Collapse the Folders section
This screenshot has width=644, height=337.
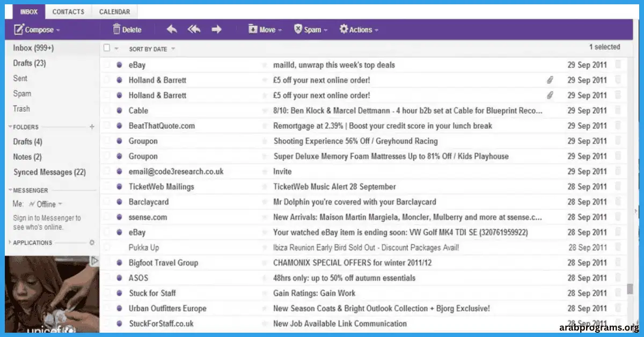point(10,127)
